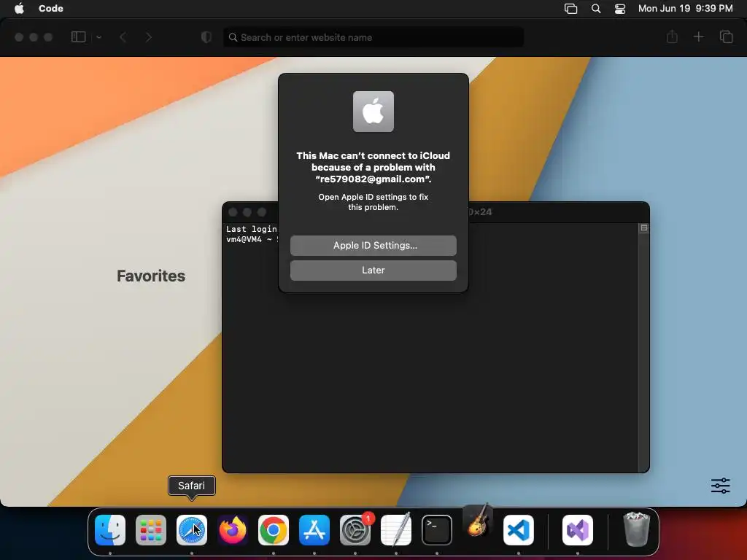Open Visual Studio from the Dock

[578, 529]
